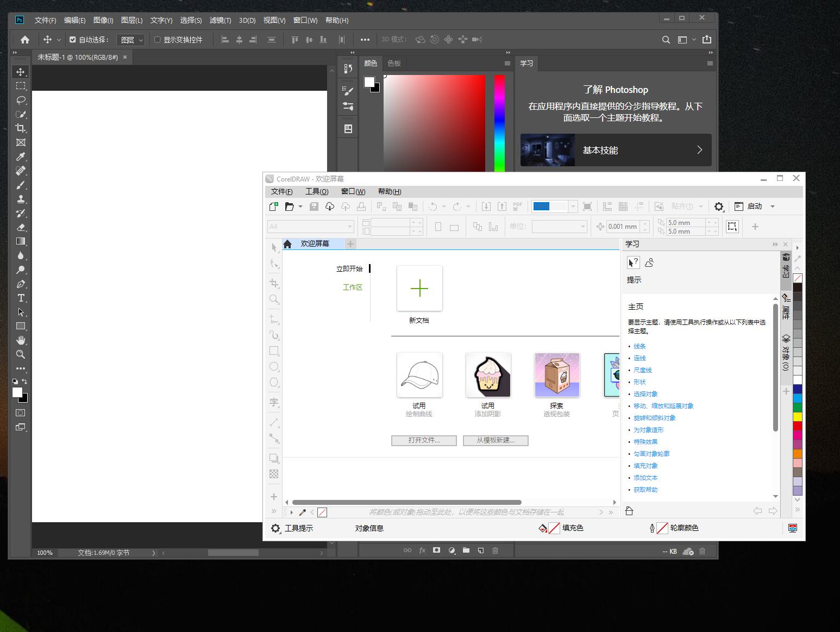Click CorelDRAW new document toolbar icon
This screenshot has height=632, width=840.
point(274,207)
